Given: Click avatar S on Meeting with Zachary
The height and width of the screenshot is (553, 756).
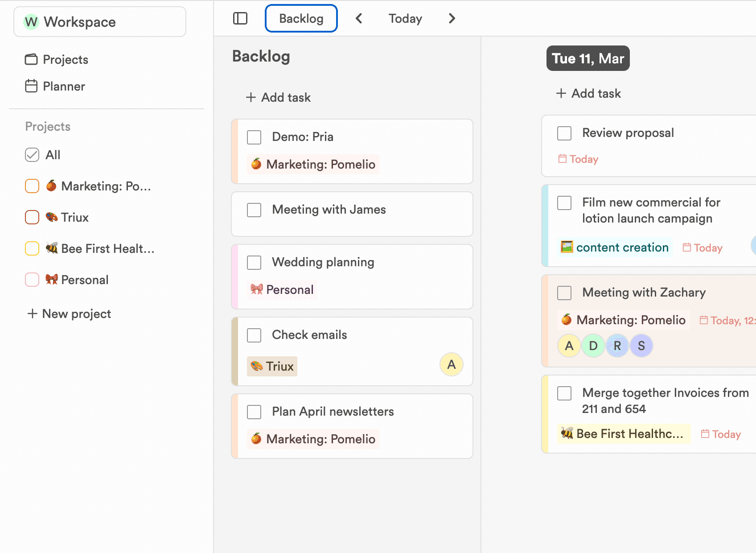Looking at the screenshot, I should (x=641, y=346).
